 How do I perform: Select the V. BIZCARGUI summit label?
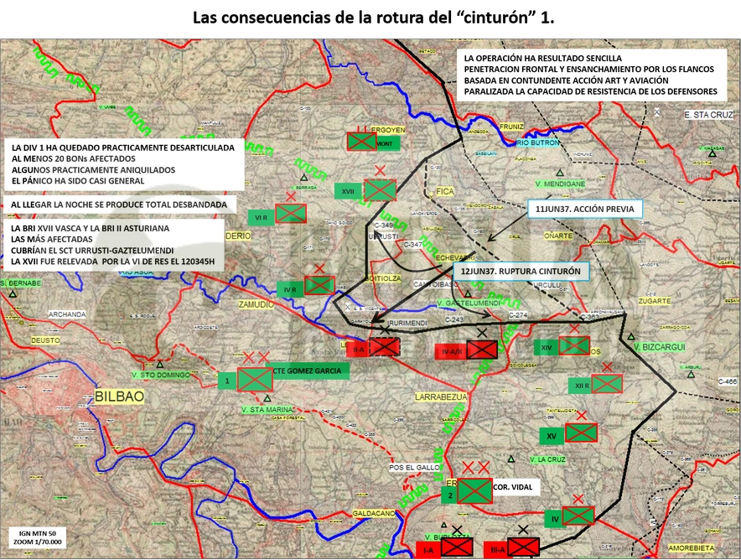coord(660,347)
